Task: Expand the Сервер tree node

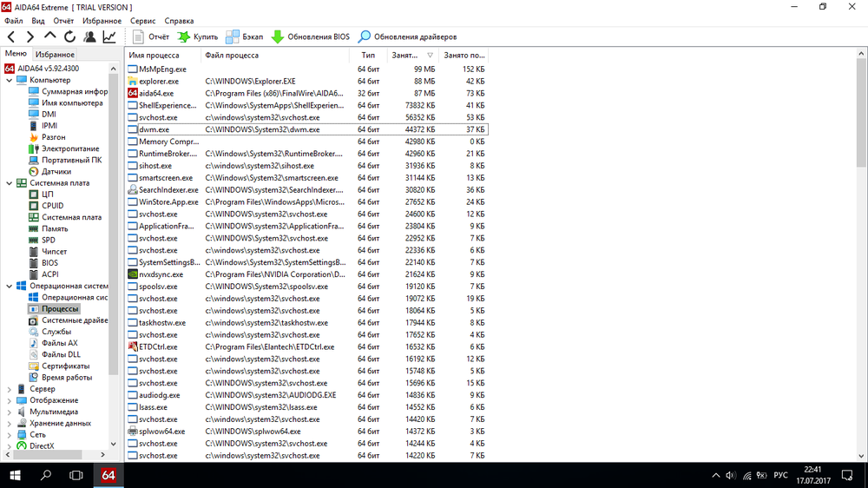Action: click(x=10, y=389)
